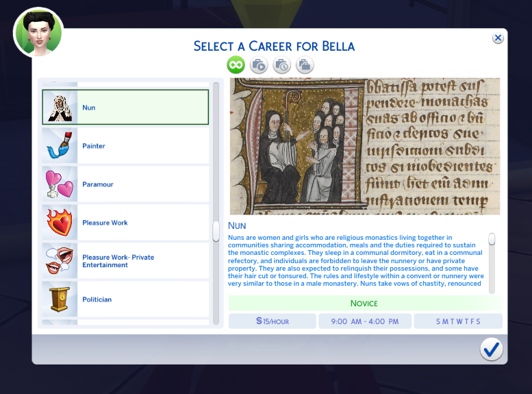The image size is (532, 394).
Task: Filter by part-time careers clock icon
Action: [x=282, y=64]
